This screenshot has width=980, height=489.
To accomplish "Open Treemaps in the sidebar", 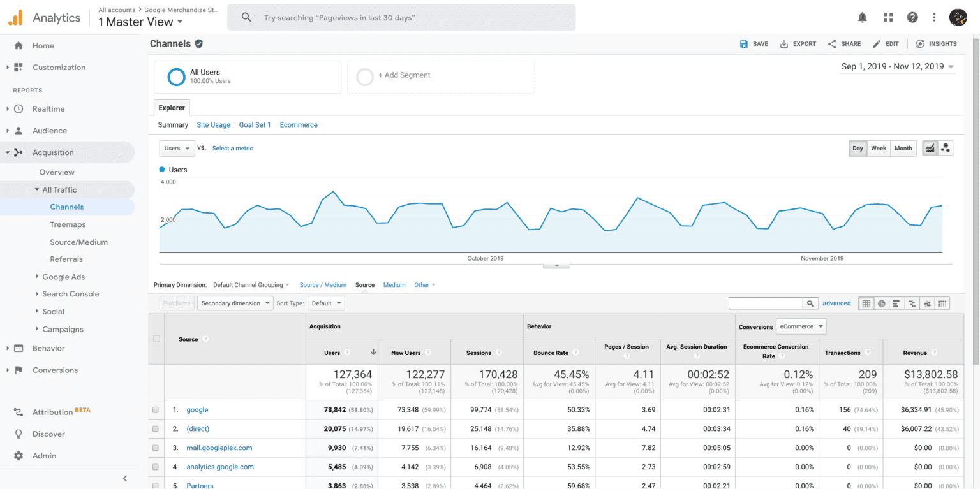I will (68, 225).
